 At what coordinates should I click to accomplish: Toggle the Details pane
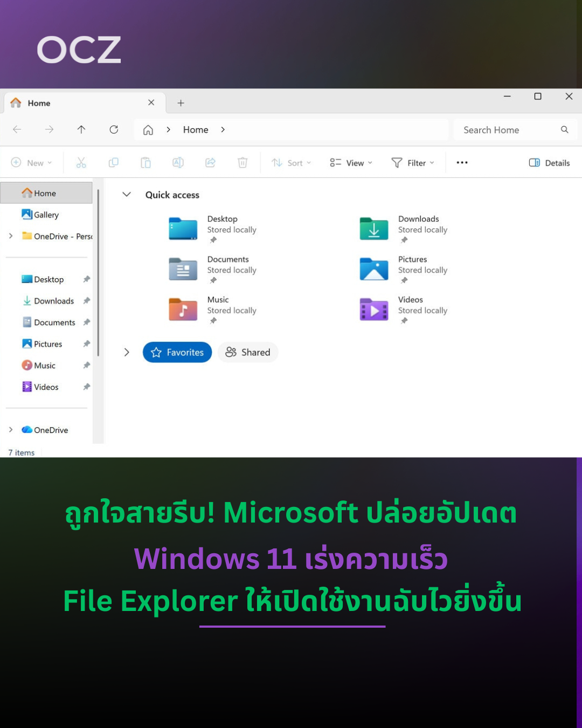(x=549, y=163)
